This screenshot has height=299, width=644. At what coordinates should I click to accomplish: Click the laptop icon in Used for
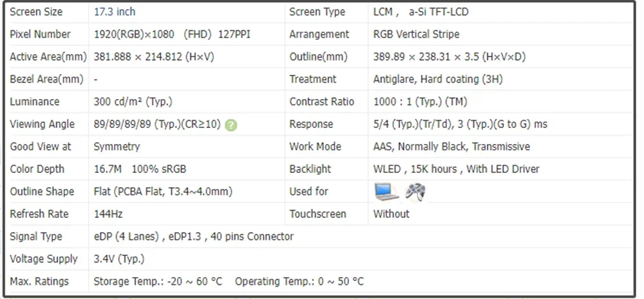(x=386, y=192)
